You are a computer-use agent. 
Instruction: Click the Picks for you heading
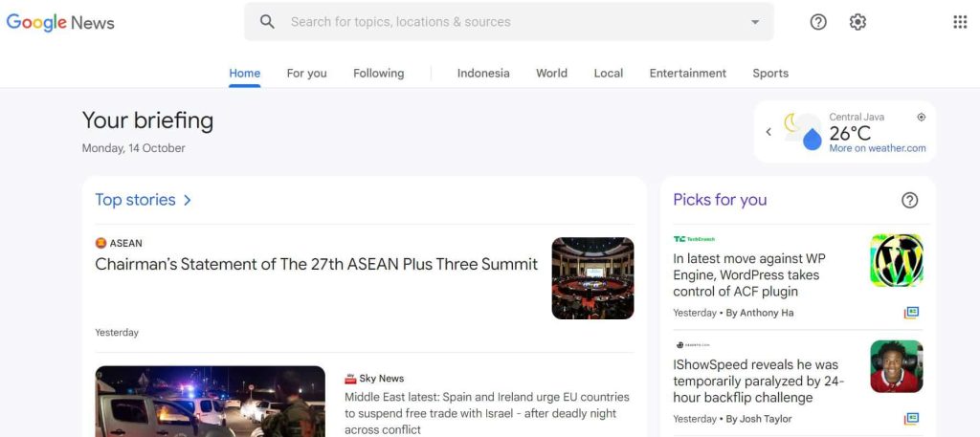tap(720, 200)
